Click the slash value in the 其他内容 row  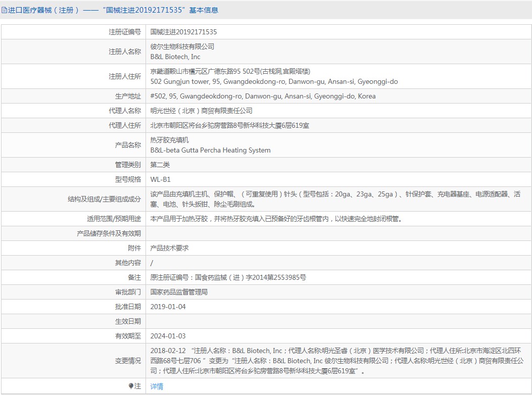[152, 263]
